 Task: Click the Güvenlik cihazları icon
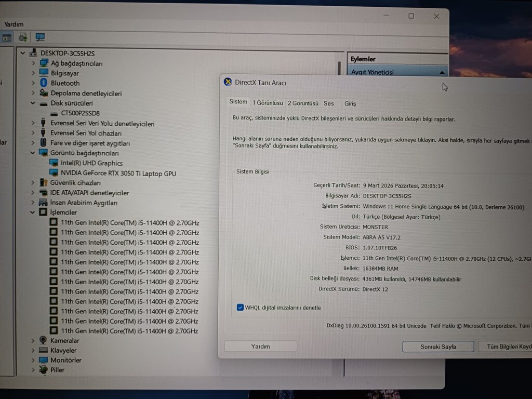(43, 182)
